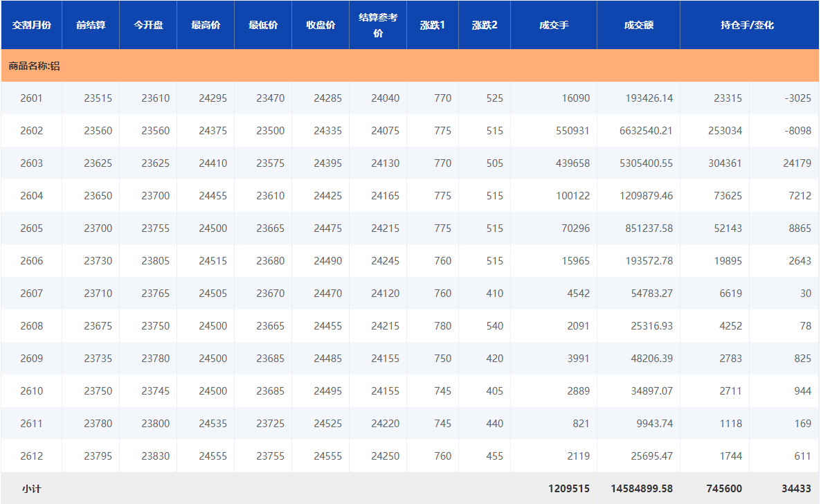Click the 涨跌1 column header
821x504 pixels.
click(x=433, y=25)
